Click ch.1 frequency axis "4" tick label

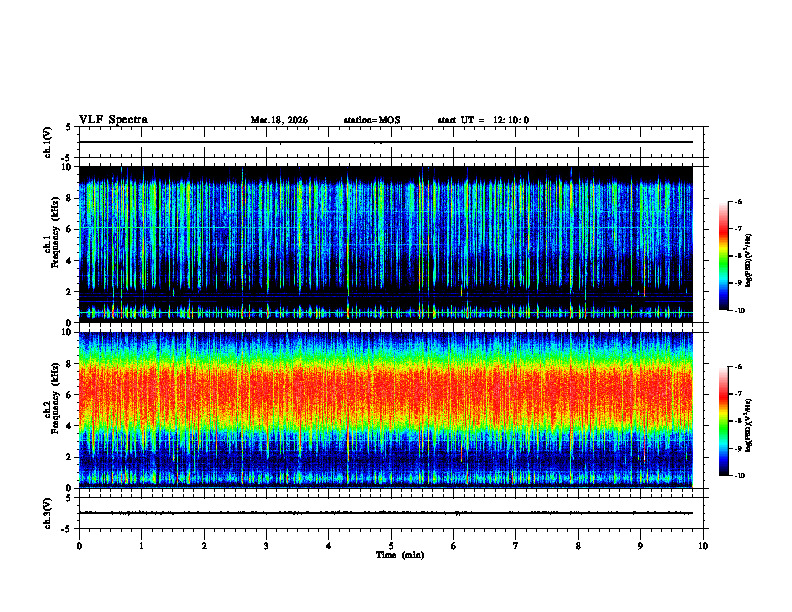pos(70,261)
